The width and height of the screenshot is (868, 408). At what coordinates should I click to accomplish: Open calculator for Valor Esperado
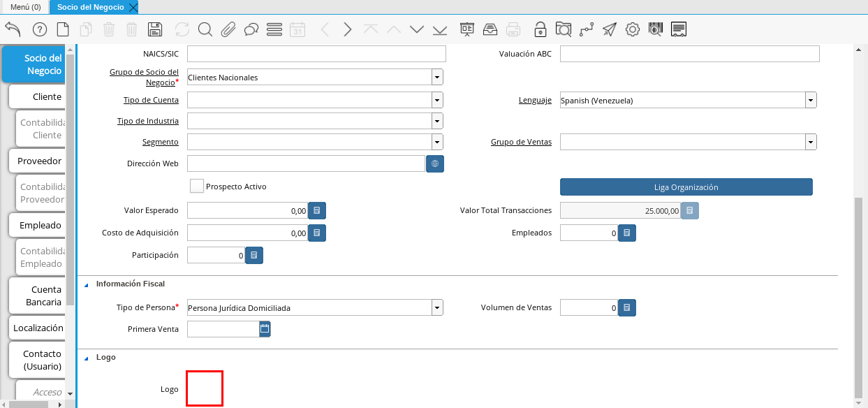(x=317, y=211)
